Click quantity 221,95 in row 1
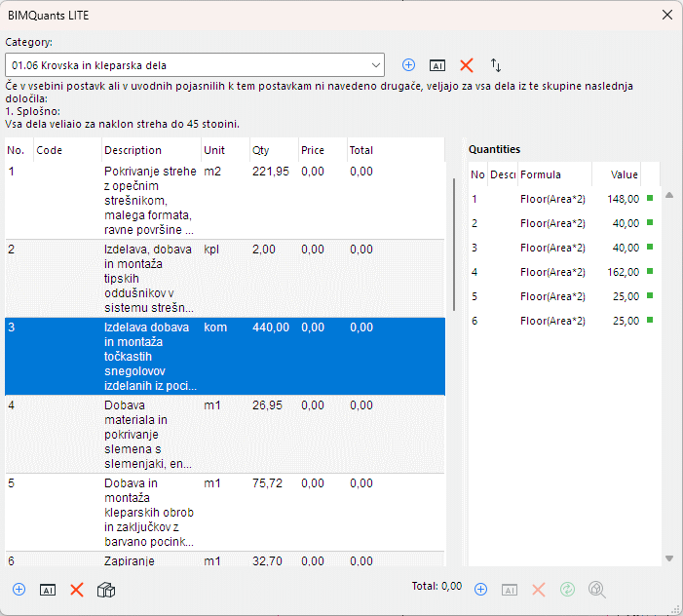This screenshot has height=616, width=683. (x=271, y=172)
